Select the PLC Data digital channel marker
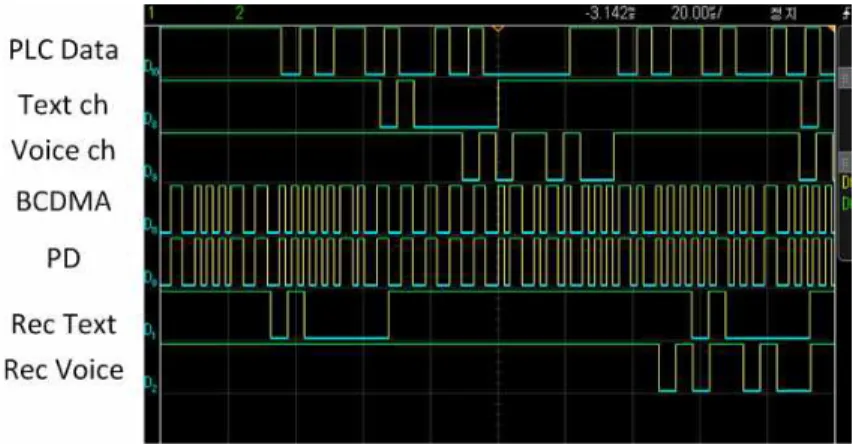Viewport: 853px width, 444px height. point(152,68)
